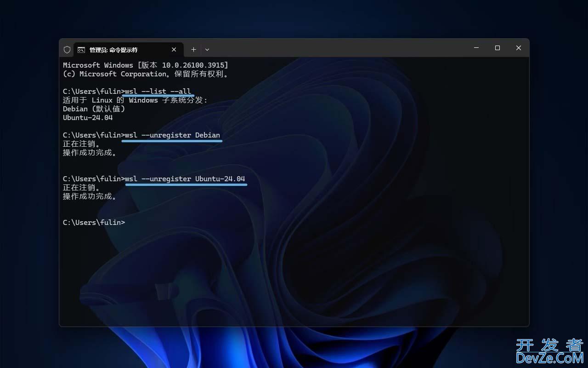Close the 命令提示符 tab
Image resolution: width=588 pixels, height=368 pixels.
174,50
